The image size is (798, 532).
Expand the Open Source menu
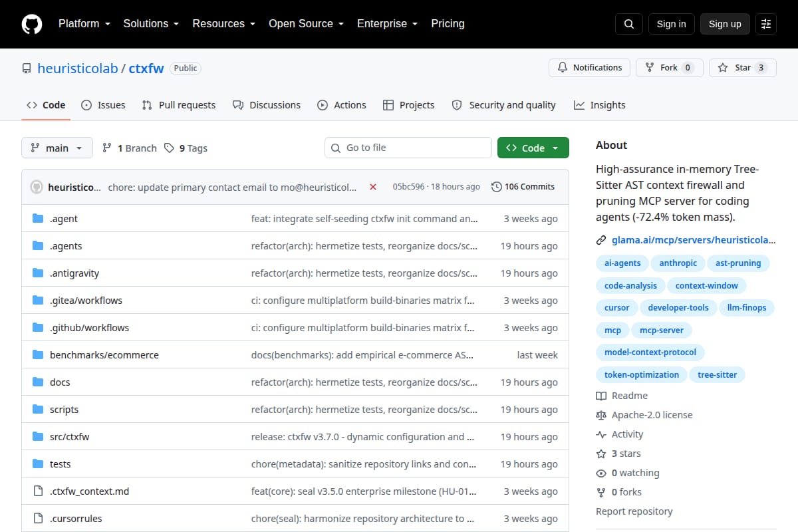[x=307, y=24]
